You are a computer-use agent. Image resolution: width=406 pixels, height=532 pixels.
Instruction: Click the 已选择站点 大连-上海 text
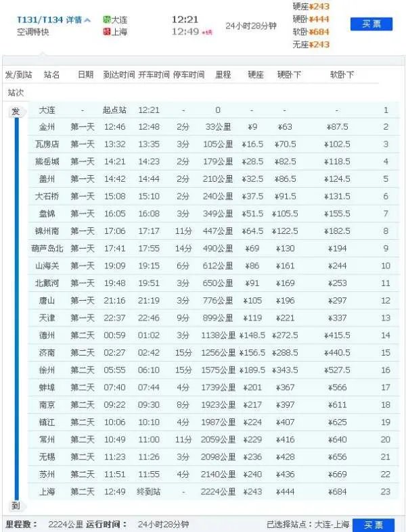308,525
